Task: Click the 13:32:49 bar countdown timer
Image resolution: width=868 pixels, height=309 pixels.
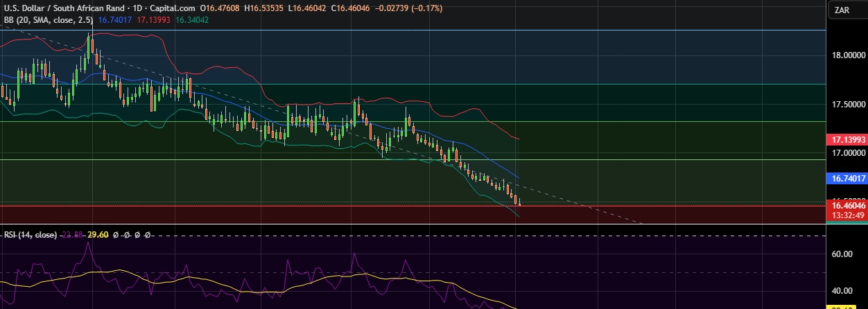Action: click(x=847, y=215)
